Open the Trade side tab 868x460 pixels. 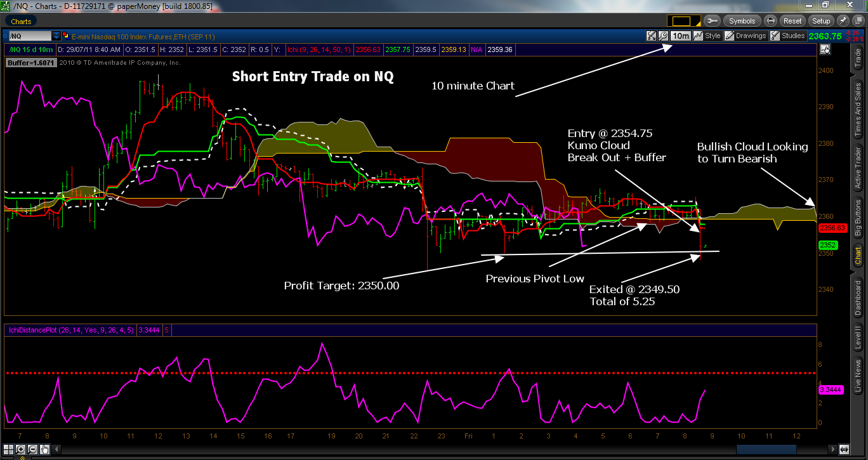[x=858, y=58]
